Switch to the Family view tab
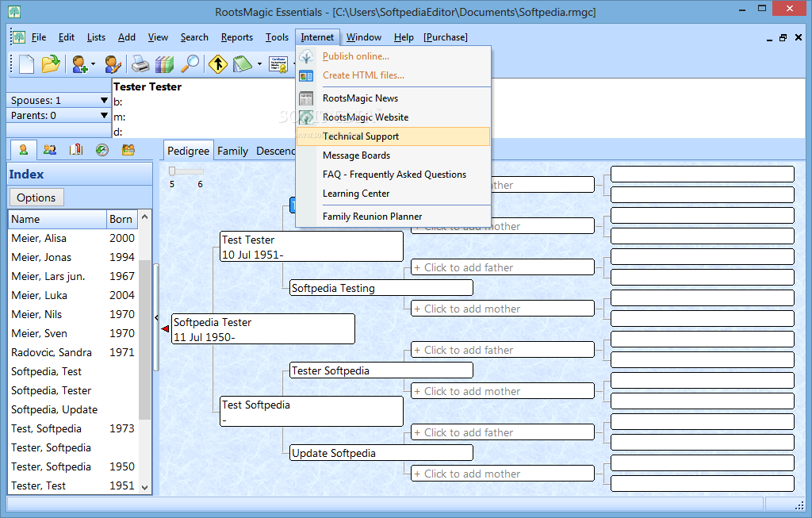 coord(232,151)
